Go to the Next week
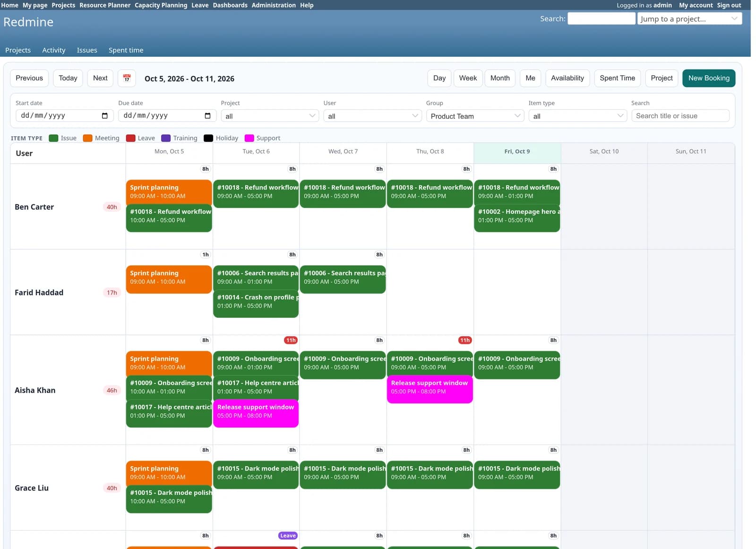This screenshot has width=756, height=549. [100, 78]
